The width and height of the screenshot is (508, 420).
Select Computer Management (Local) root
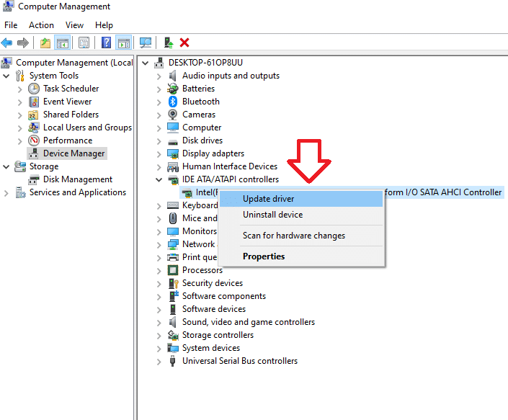point(74,63)
